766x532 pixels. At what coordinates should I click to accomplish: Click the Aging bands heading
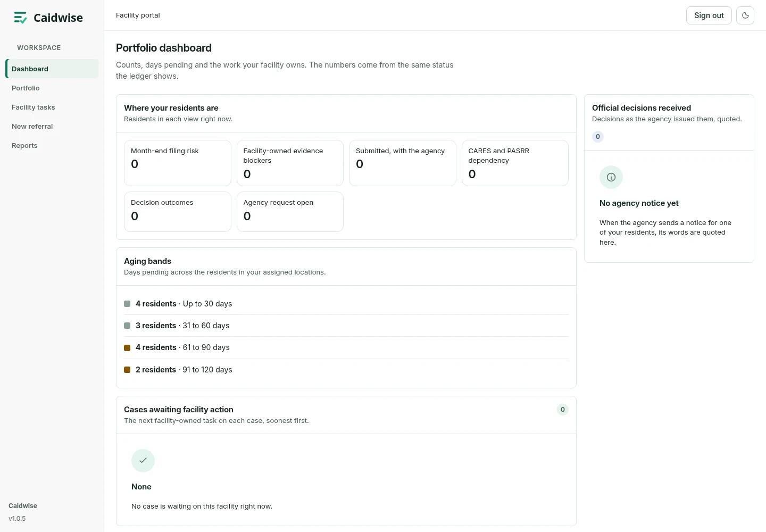point(148,261)
